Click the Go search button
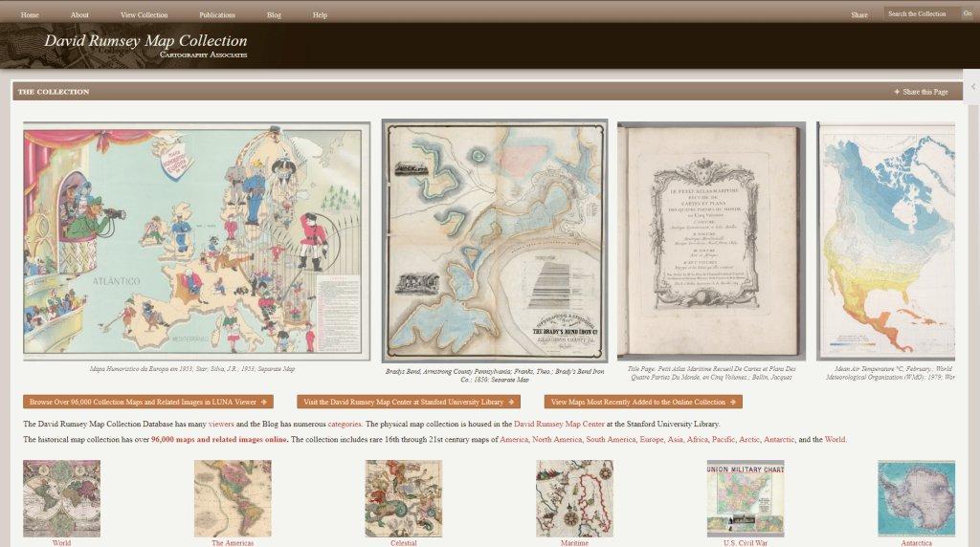980x547 pixels. click(969, 13)
